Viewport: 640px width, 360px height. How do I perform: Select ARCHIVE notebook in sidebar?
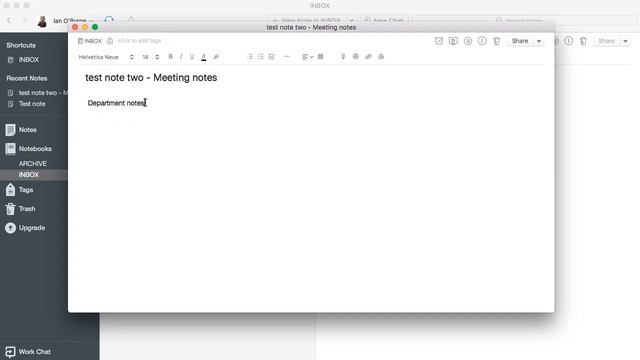(33, 164)
